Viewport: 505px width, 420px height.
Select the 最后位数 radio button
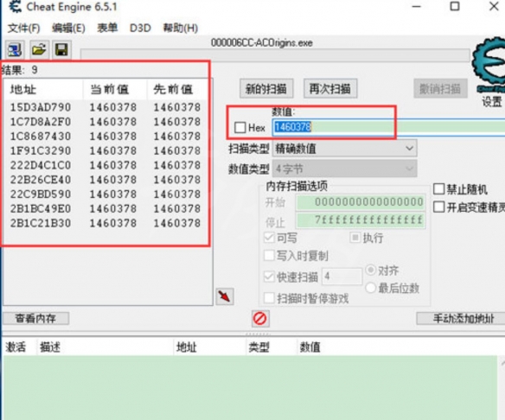pyautogui.click(x=370, y=288)
